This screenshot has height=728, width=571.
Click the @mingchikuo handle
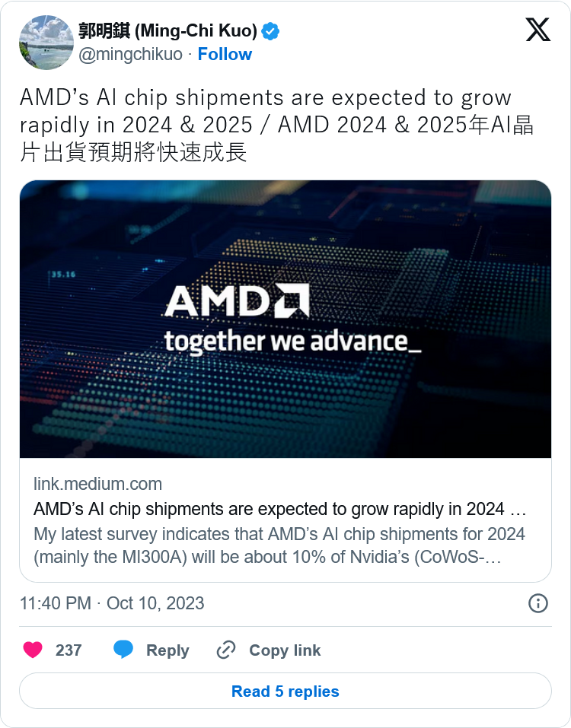click(x=131, y=54)
